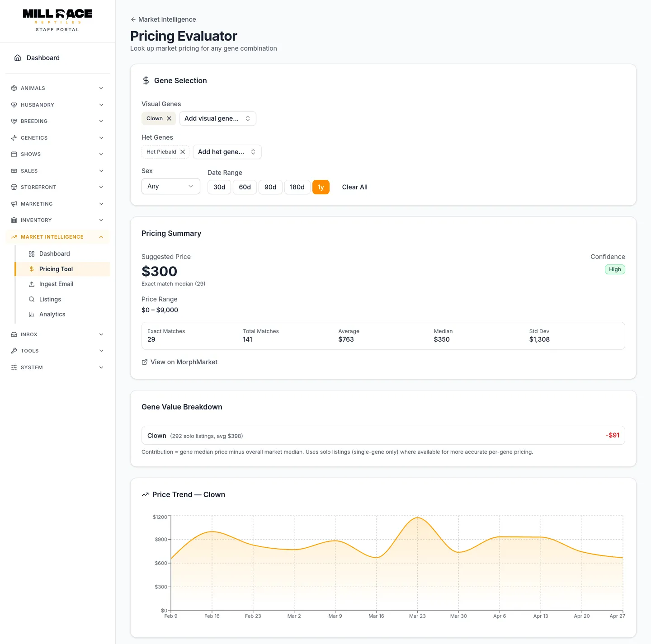Select the 30d date range
This screenshot has width=651, height=644.
coord(219,187)
